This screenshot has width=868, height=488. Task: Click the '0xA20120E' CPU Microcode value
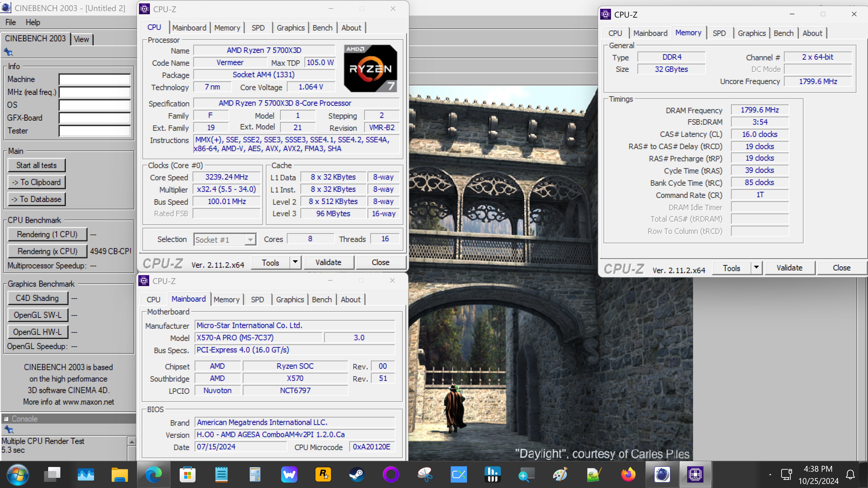pyautogui.click(x=371, y=447)
